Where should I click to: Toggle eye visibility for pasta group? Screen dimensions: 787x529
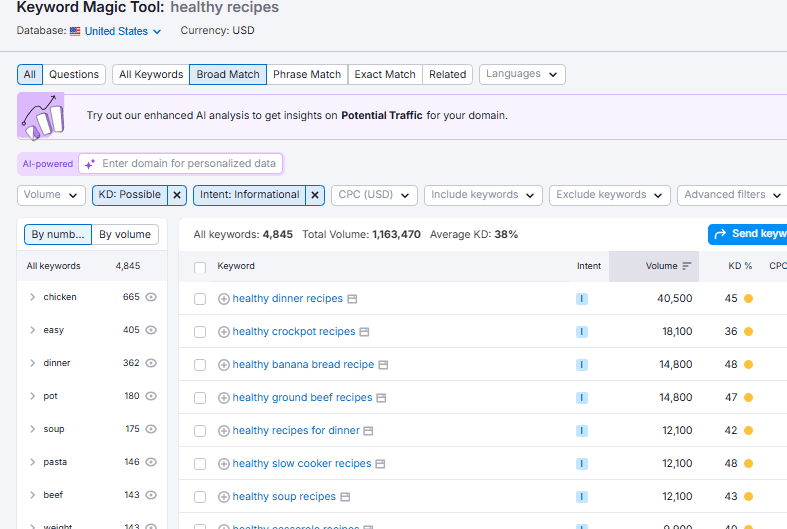pyautogui.click(x=151, y=462)
